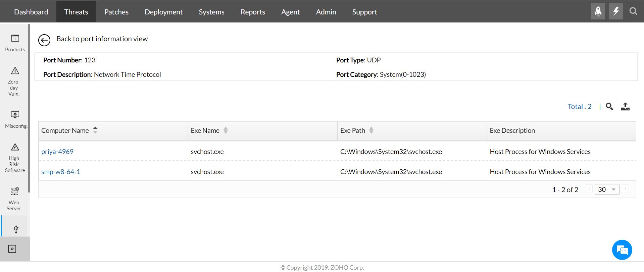Image resolution: width=644 pixels, height=272 pixels.
Task: Click the back arrow circle icon
Action: click(44, 40)
